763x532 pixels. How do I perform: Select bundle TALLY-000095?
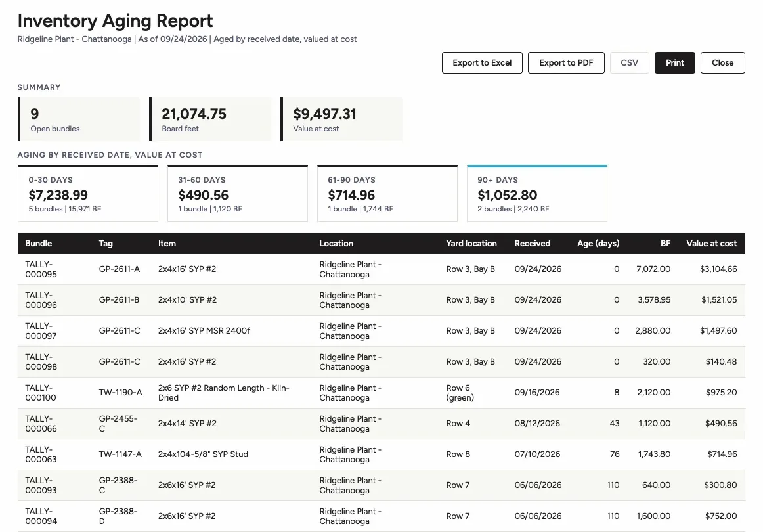click(41, 269)
